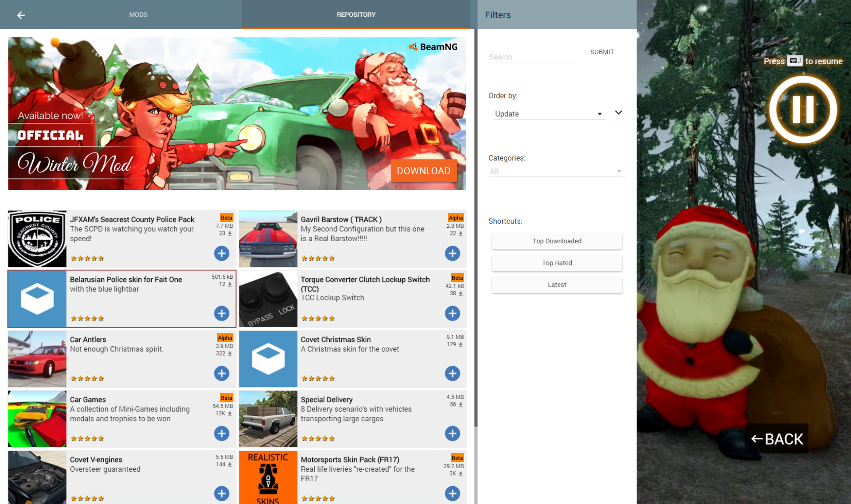The height and width of the screenshot is (504, 851).
Task: Click the Beta tag on TCC Lockup Switch
Action: click(x=457, y=278)
